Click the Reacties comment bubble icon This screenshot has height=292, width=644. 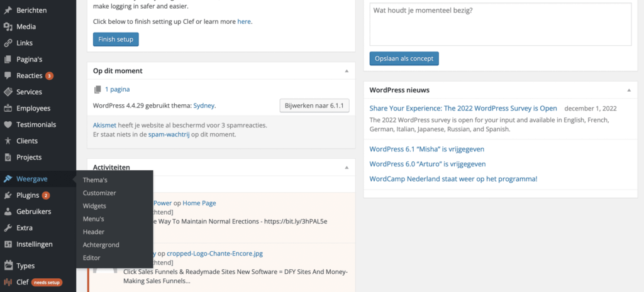pos(8,76)
